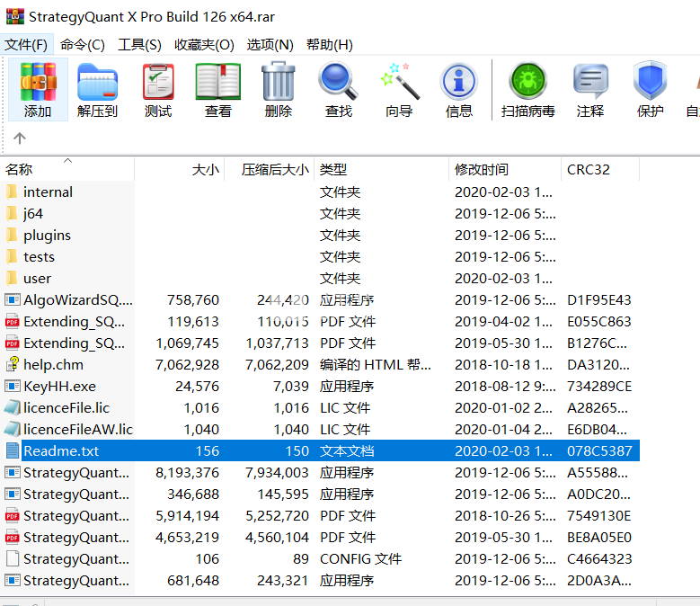Screen dimensions: 700x606
Task: Select the licenceFile.lic file name
Action: [66, 407]
